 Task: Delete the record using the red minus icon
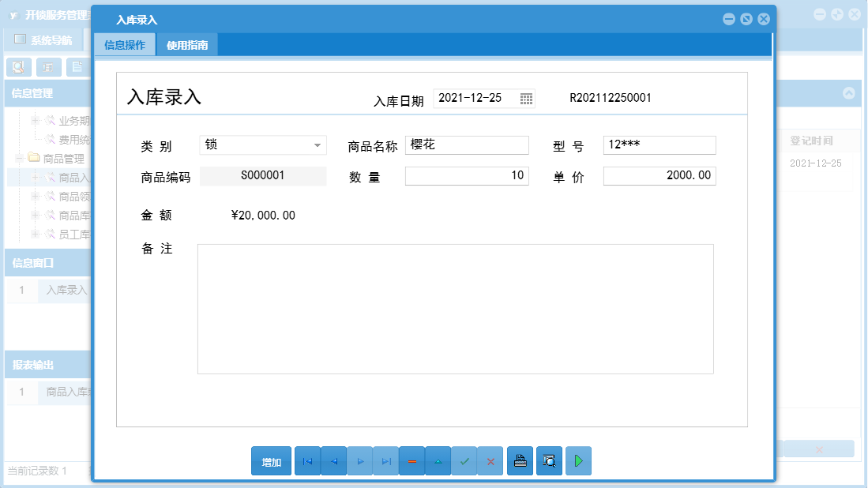click(x=411, y=460)
